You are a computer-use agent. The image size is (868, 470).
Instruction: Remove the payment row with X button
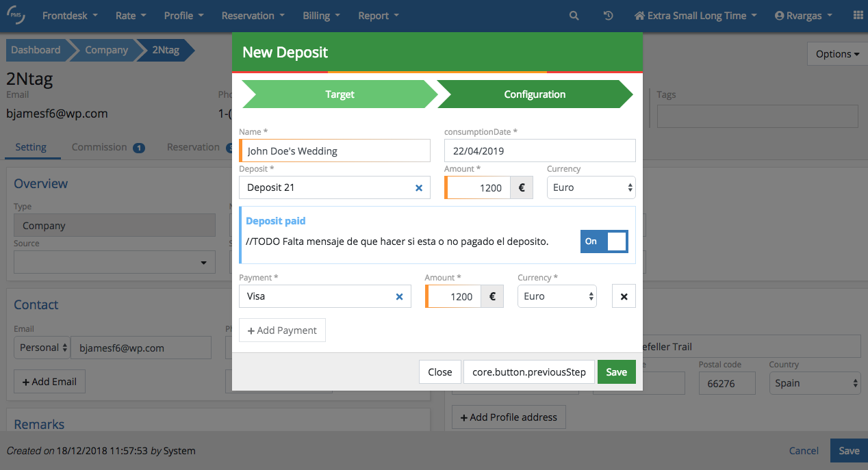pyautogui.click(x=624, y=296)
